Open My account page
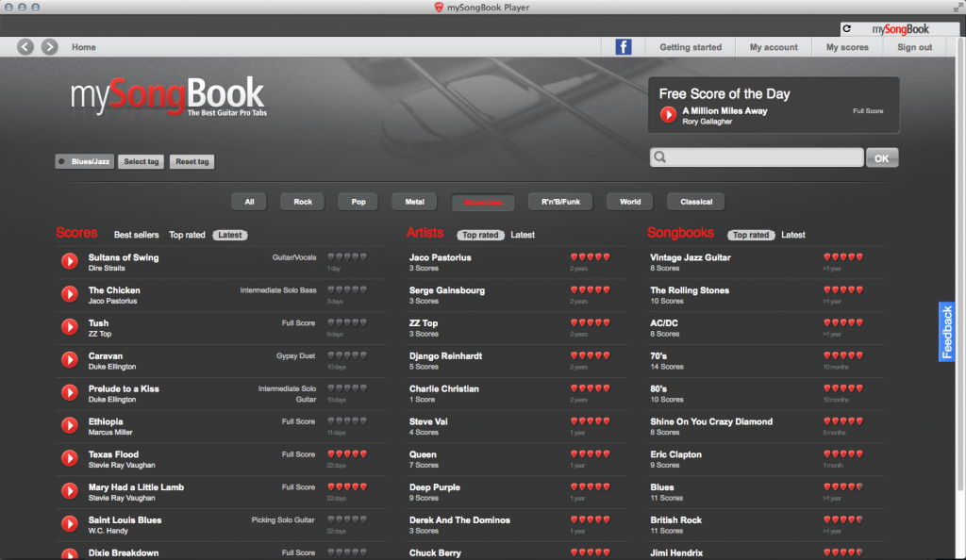The height and width of the screenshot is (560, 966). coord(774,47)
